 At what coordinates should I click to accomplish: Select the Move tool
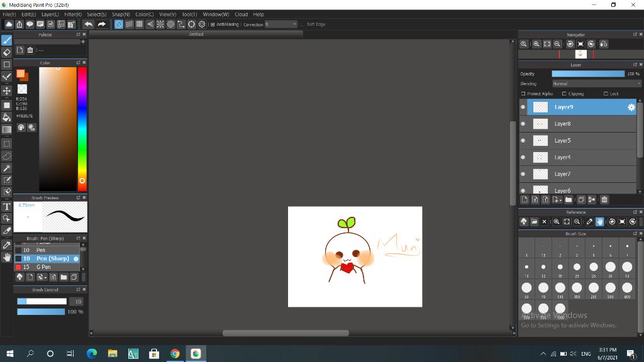click(6, 90)
